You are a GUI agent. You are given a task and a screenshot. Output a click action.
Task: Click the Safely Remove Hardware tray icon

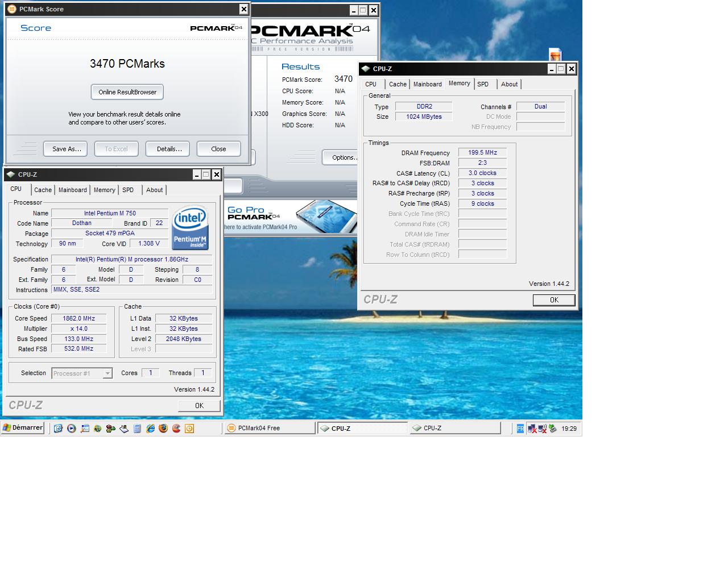[552, 429]
